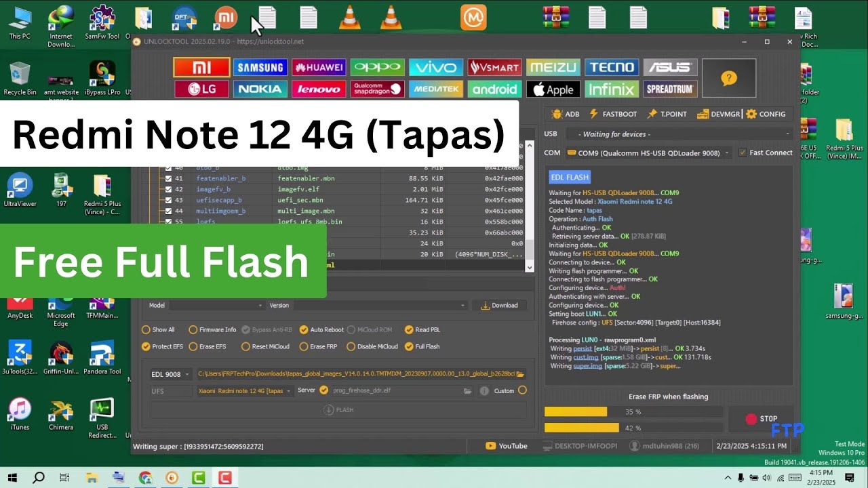Select the Infinix brand logo
868x488 pixels.
click(612, 89)
